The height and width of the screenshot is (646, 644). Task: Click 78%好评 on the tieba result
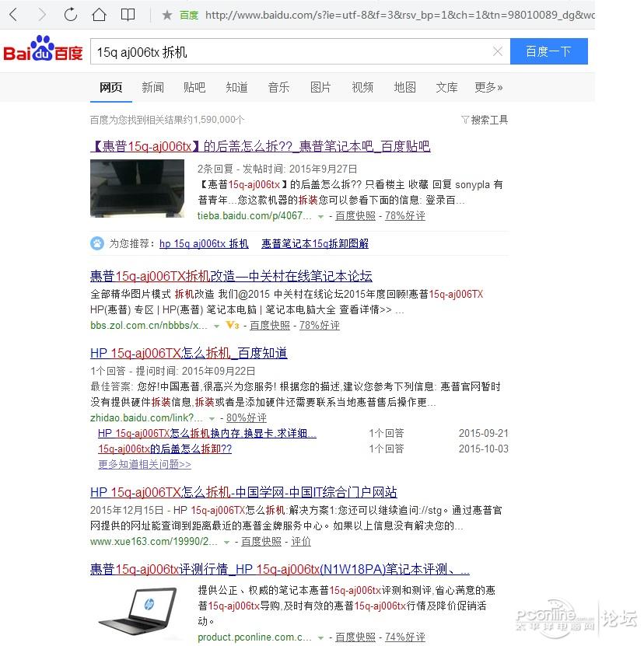[405, 216]
